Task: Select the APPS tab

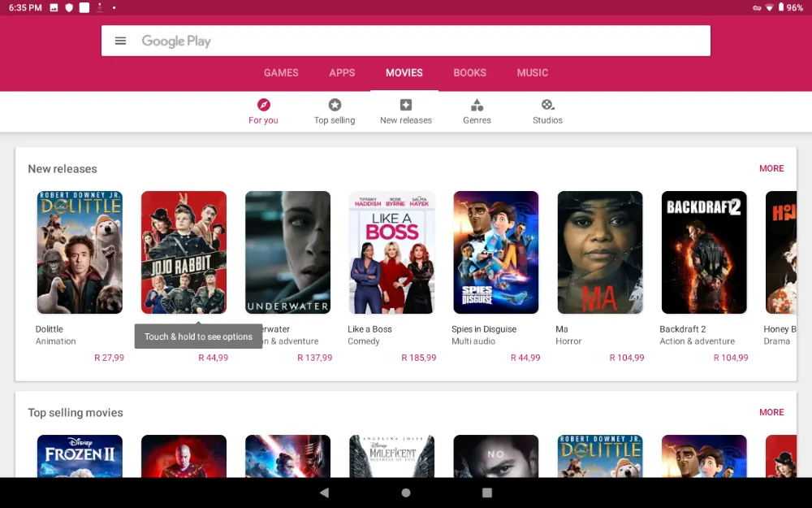Action: coord(342,72)
